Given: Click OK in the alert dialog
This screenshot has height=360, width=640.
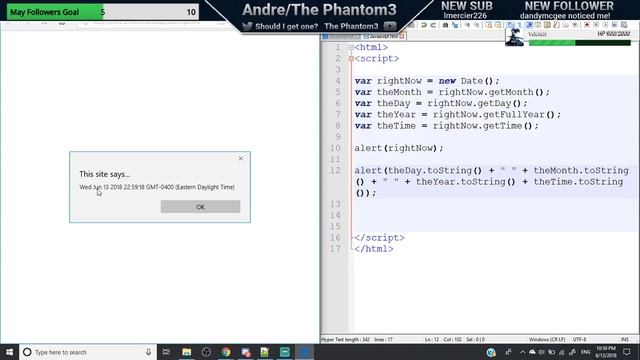Looking at the screenshot, I should point(200,207).
